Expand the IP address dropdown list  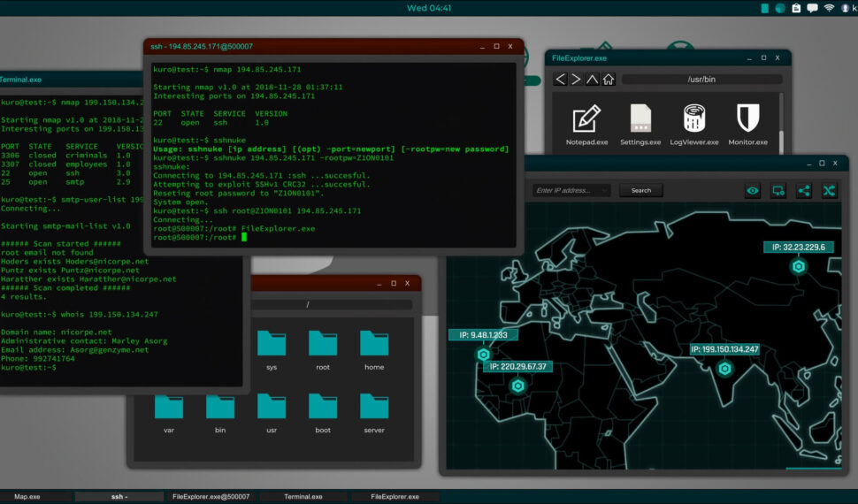(x=604, y=190)
